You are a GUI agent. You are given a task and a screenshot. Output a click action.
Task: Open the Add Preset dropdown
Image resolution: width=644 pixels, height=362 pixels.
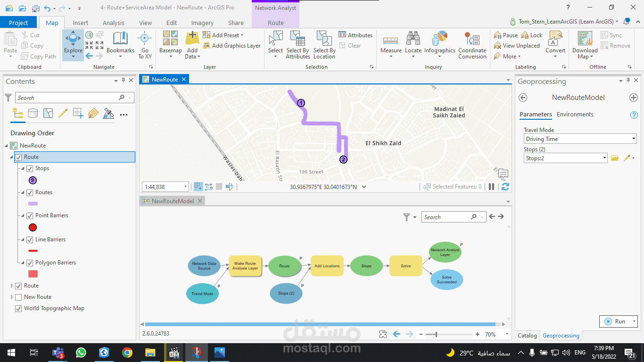[223, 35]
